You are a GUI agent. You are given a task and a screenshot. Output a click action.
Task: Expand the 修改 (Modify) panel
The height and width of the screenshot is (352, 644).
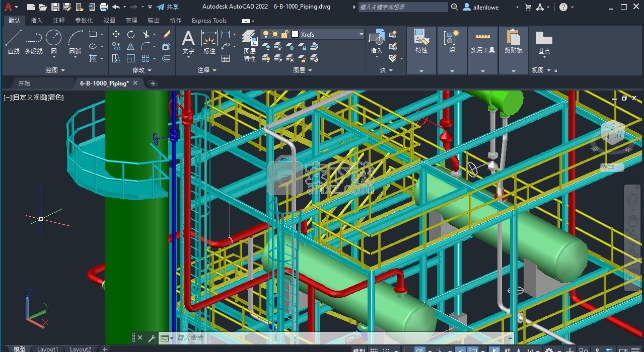142,70
